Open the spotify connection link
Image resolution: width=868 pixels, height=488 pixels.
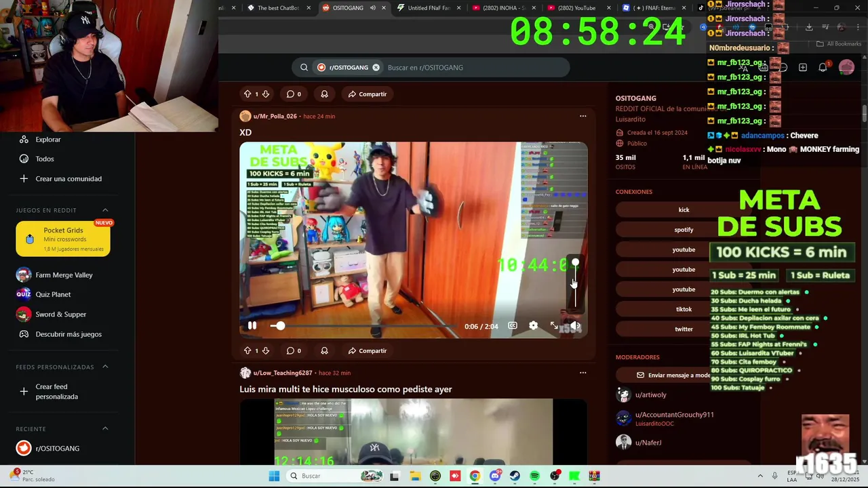(x=684, y=230)
